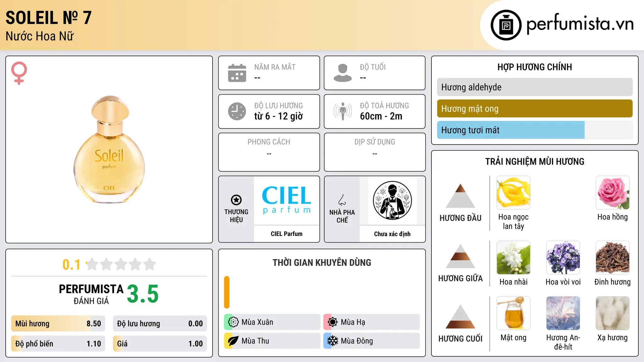Open the CIEL parfum brand logo
This screenshot has height=362, width=644.
pyautogui.click(x=286, y=200)
